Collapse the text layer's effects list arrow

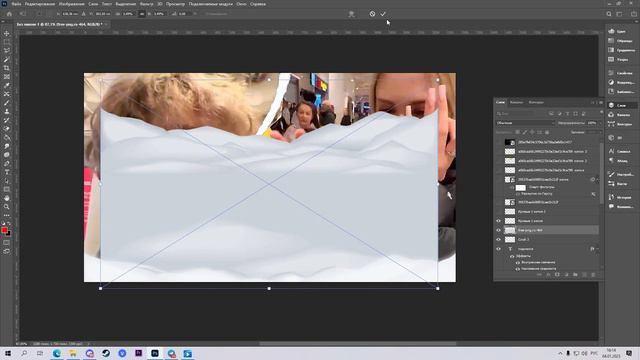[597, 249]
